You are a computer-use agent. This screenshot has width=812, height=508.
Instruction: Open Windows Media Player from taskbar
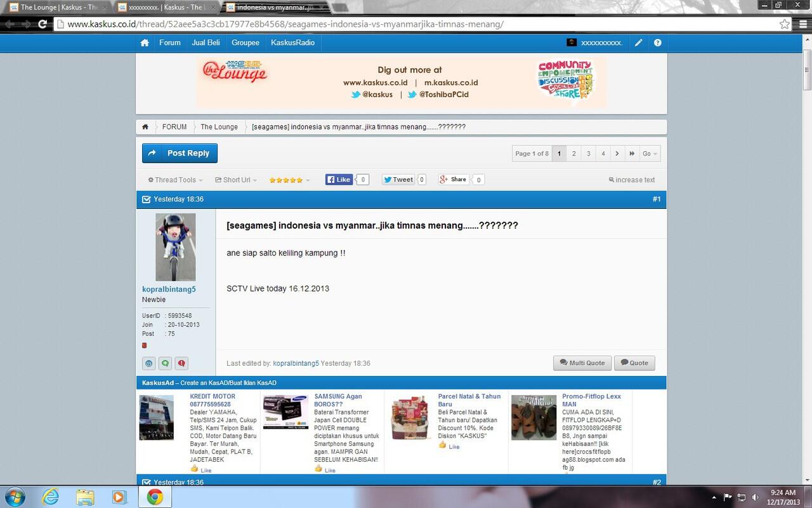119,497
